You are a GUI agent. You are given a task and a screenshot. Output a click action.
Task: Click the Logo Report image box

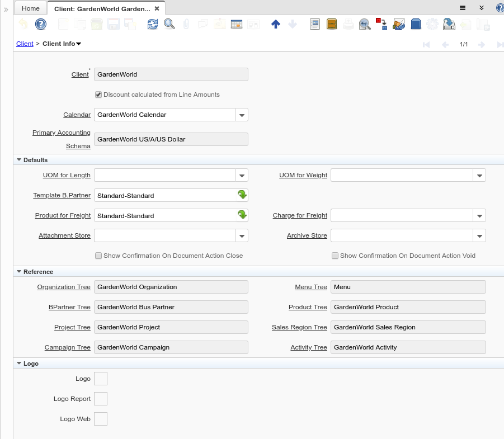pos(101,399)
